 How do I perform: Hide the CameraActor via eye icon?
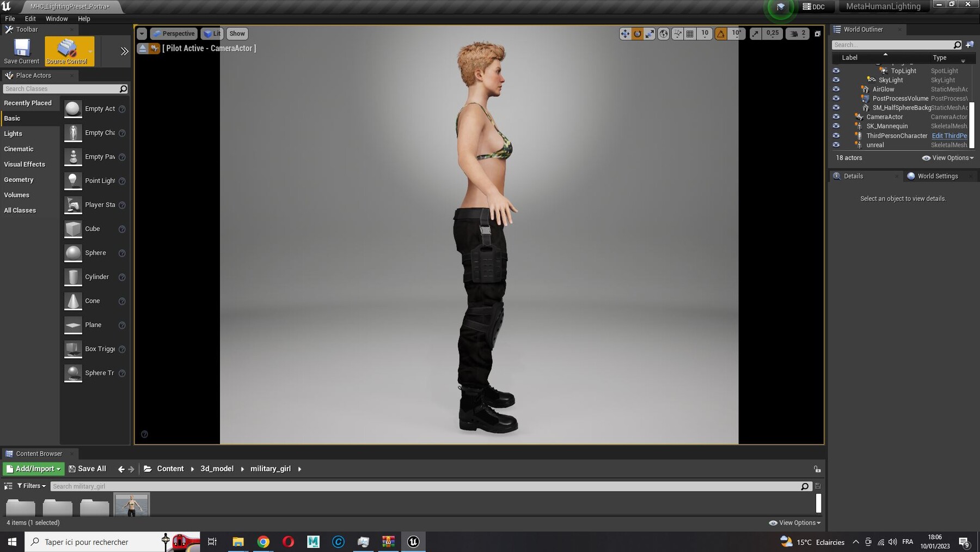pos(836,117)
